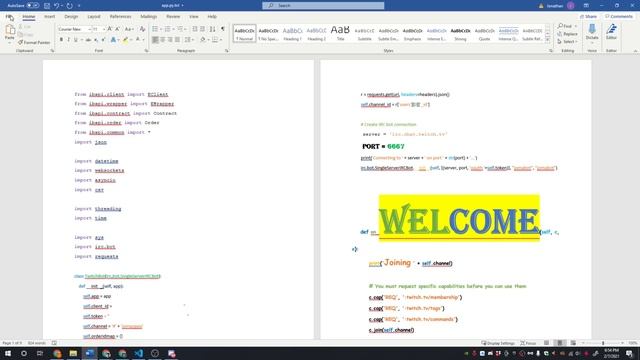Activate the Format Painter
The image size is (640, 360).
coord(34,42)
